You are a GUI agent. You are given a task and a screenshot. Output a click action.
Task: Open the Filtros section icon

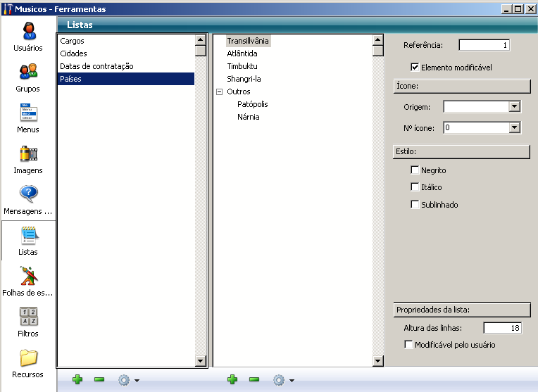pyautogui.click(x=28, y=317)
